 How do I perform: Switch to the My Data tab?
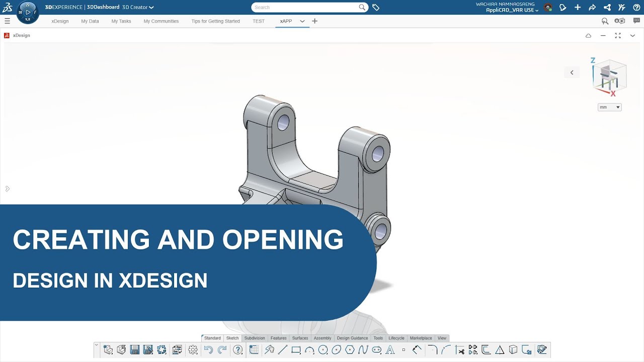(90, 21)
